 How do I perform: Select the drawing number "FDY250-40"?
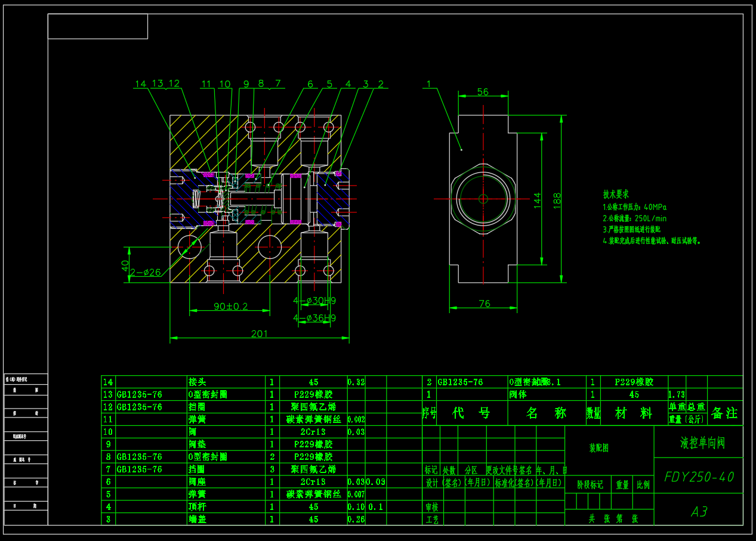point(699,477)
